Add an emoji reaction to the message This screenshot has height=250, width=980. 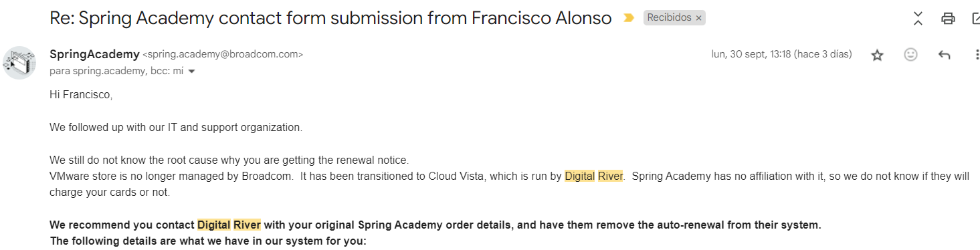click(910, 55)
